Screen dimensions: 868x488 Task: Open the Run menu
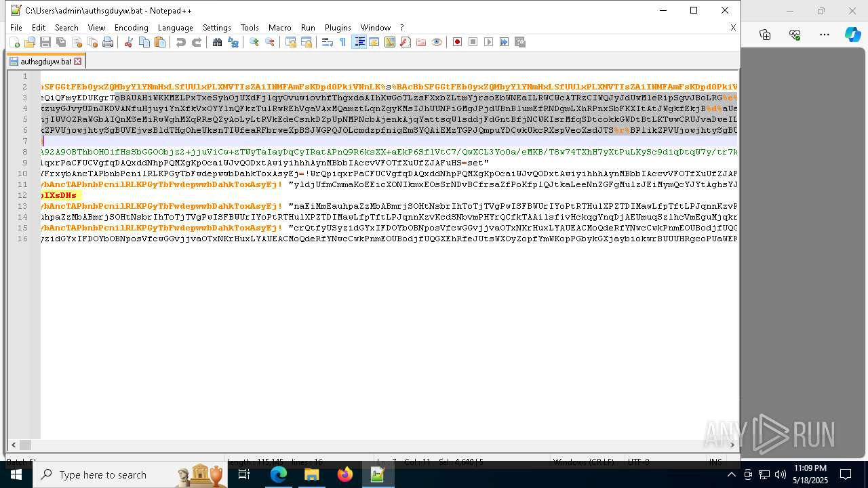click(308, 28)
